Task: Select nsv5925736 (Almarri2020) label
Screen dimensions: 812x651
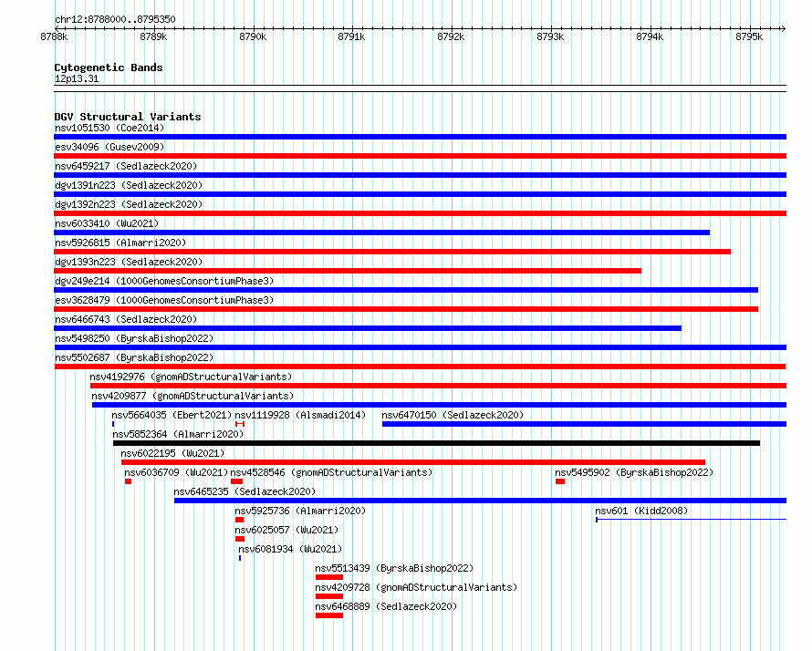Action: point(300,511)
